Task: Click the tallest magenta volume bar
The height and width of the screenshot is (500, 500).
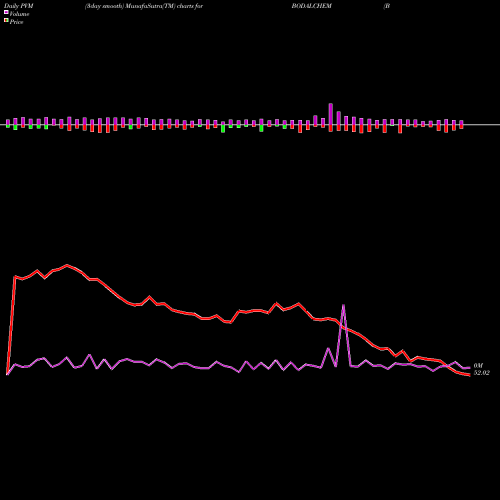Action: tap(331, 115)
